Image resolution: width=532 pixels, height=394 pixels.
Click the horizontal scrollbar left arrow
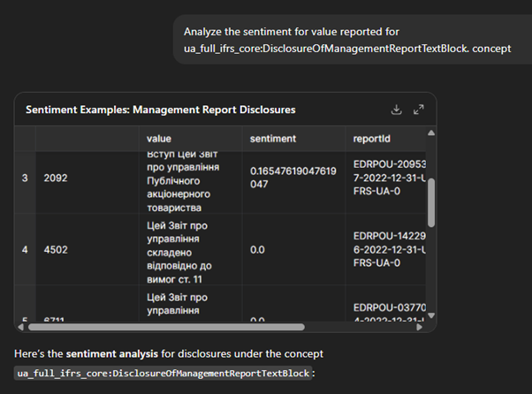pyautogui.click(x=20, y=327)
